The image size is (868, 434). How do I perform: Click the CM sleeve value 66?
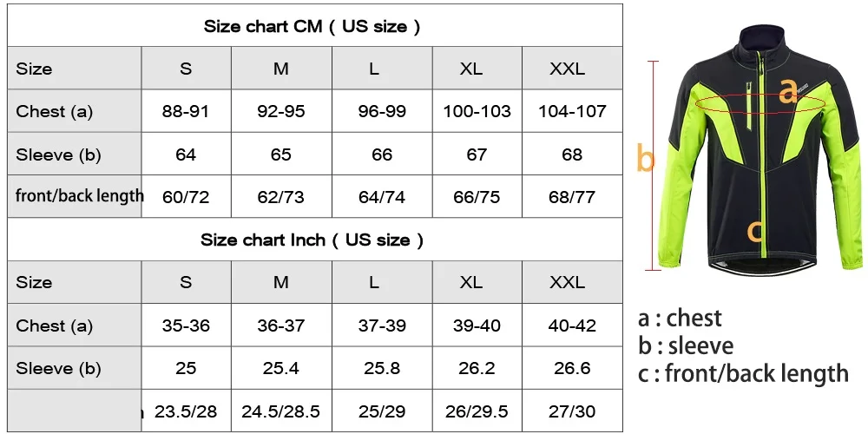point(382,154)
